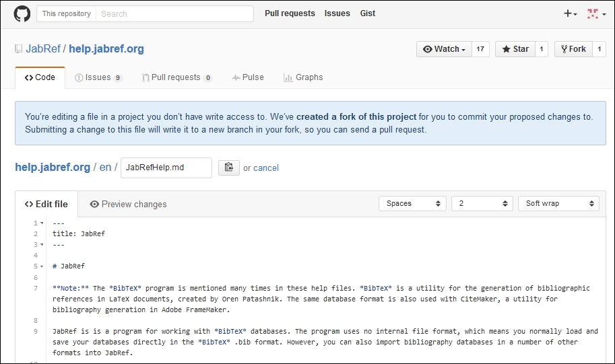Switch to the repository Pull requests tab

pyautogui.click(x=177, y=77)
